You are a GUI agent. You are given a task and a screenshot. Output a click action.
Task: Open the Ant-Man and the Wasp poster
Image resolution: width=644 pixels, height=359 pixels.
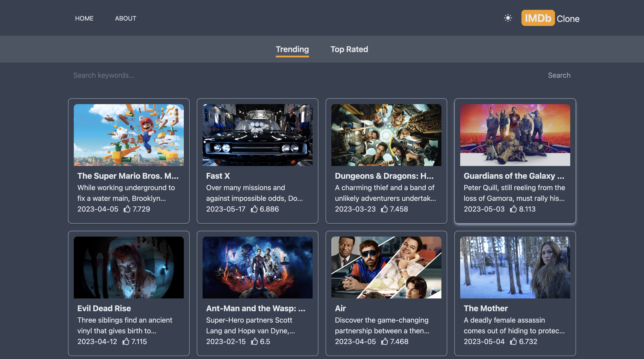pos(258,267)
